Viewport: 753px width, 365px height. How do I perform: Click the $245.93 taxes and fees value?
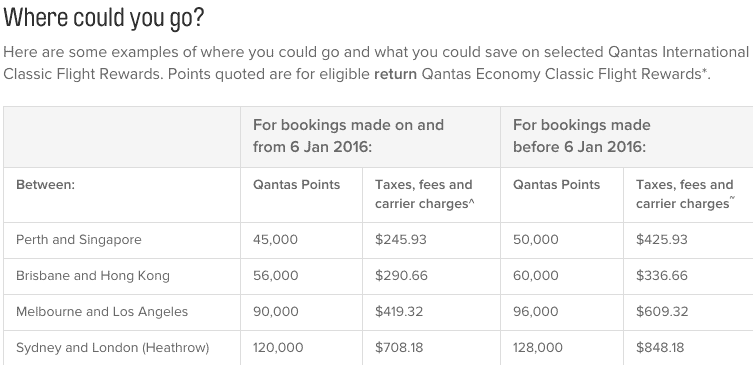401,240
